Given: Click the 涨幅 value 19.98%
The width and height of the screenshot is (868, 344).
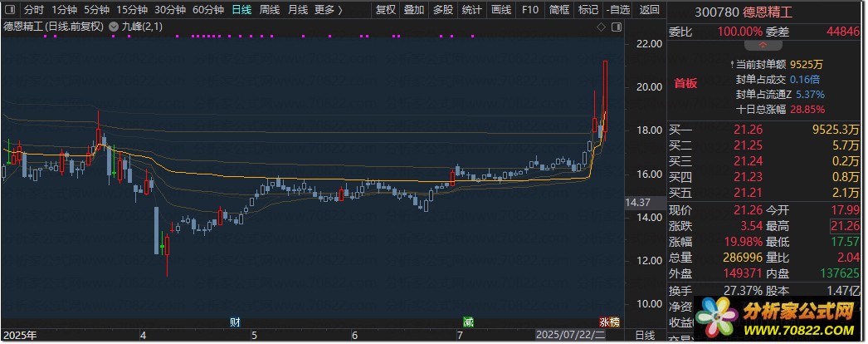Looking at the screenshot, I should tap(744, 242).
